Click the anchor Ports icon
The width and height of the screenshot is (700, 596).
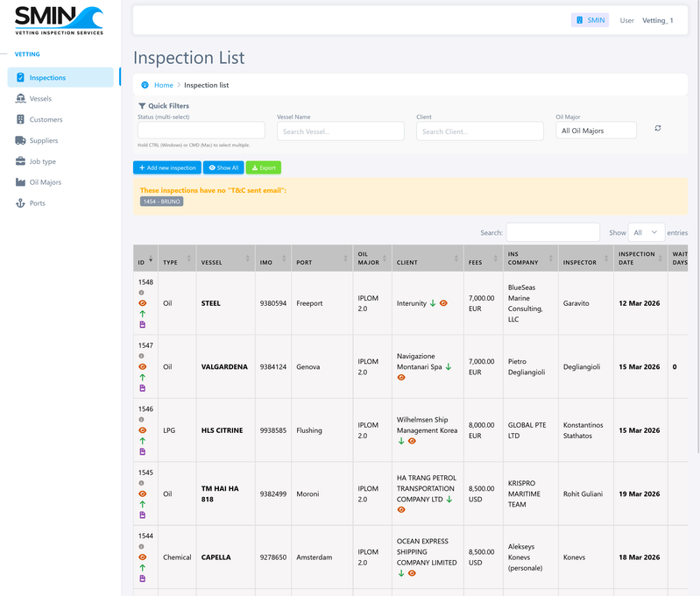pos(20,202)
